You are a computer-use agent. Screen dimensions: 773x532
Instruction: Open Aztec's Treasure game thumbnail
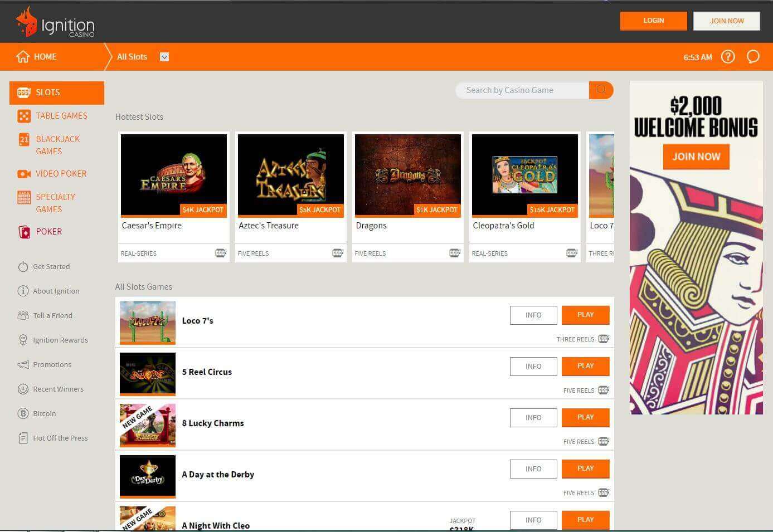291,175
